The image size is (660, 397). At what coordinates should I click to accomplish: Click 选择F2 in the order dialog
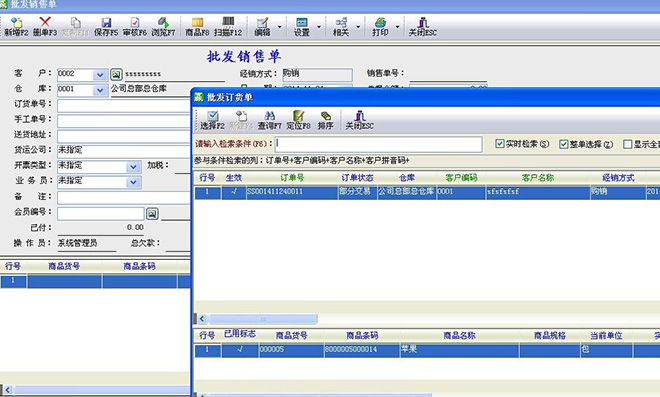point(213,120)
